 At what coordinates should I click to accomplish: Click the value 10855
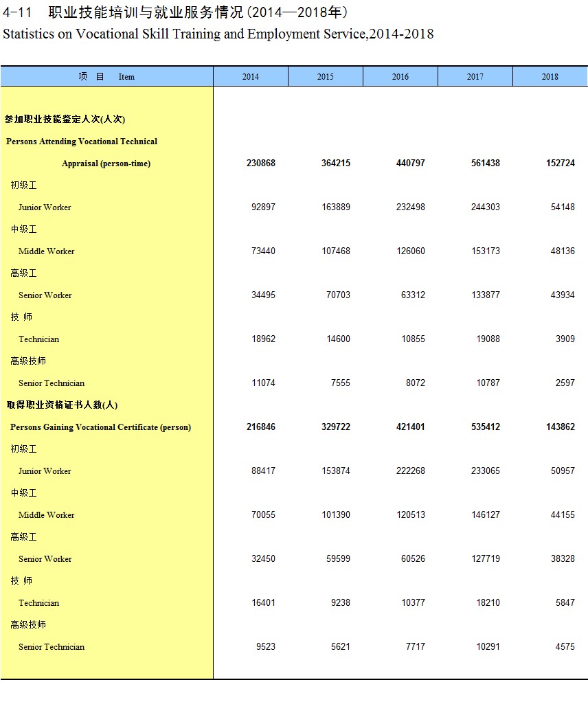[x=413, y=339]
